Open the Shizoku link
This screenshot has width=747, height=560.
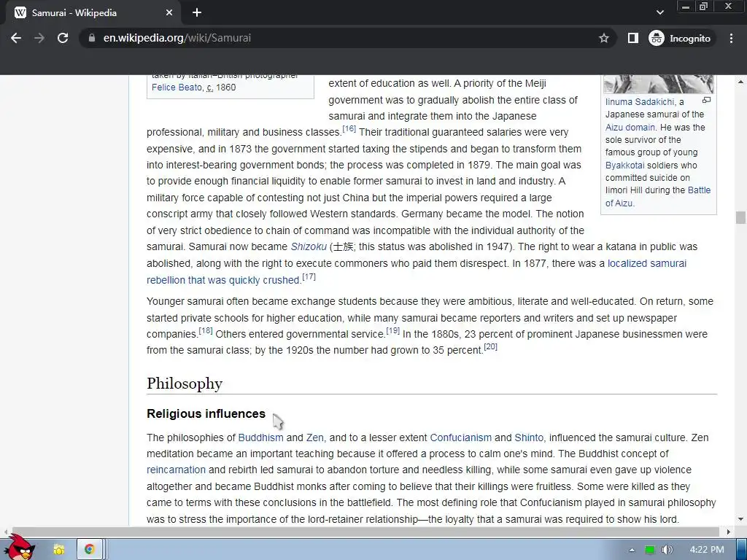click(x=309, y=246)
